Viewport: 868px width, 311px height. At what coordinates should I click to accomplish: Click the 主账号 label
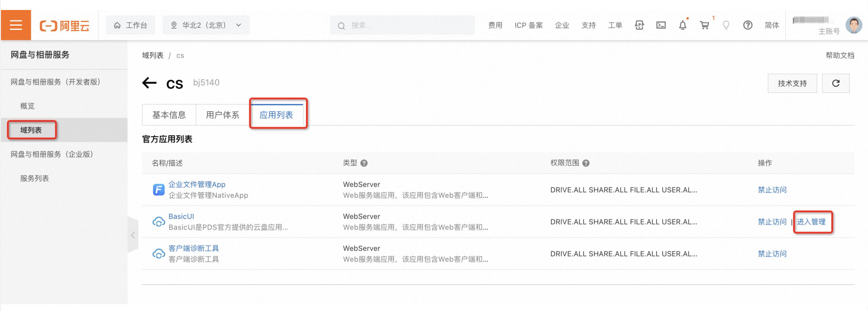tap(829, 31)
